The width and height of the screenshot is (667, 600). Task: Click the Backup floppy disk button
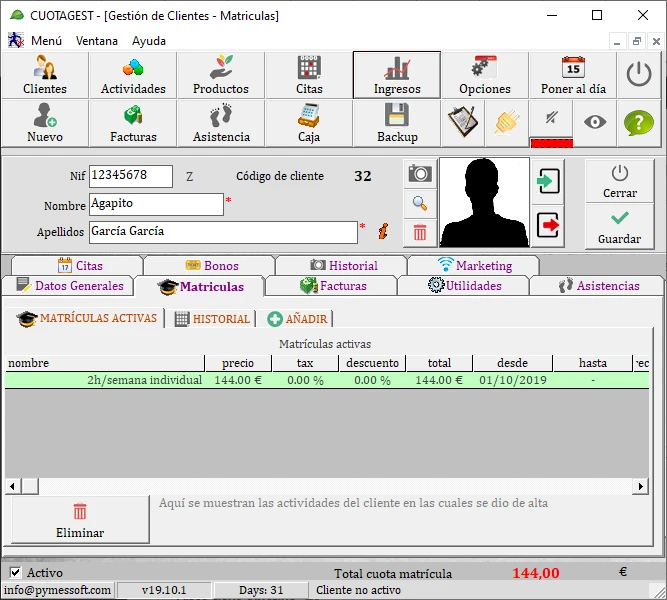point(397,123)
